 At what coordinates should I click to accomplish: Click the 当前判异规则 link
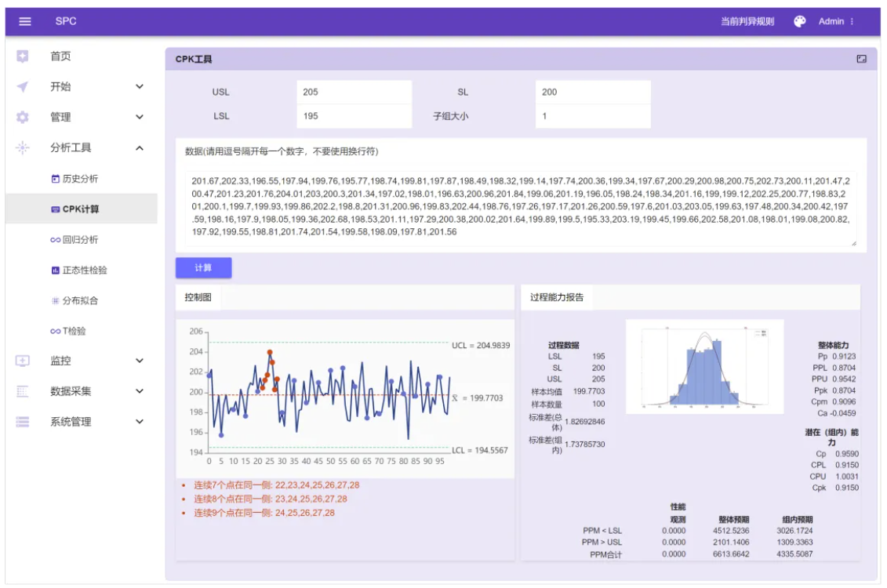click(747, 21)
